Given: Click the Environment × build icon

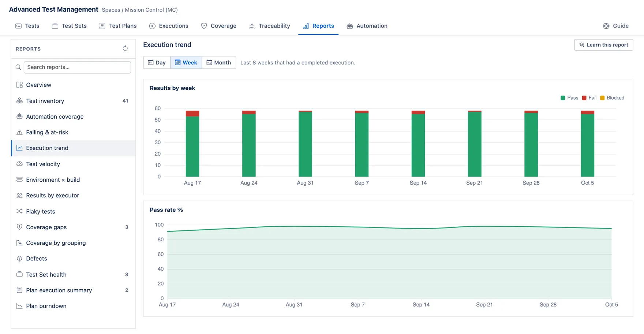Looking at the screenshot, I should [19, 179].
